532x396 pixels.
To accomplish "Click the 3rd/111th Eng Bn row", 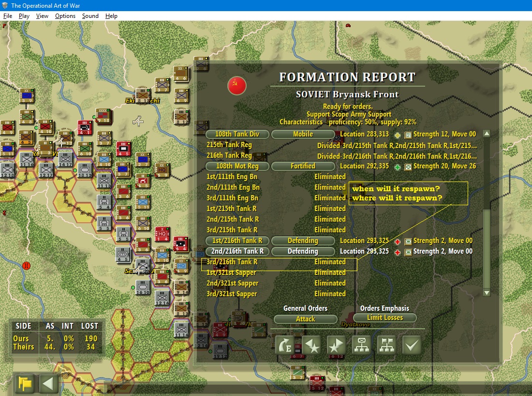I will (x=276, y=198).
